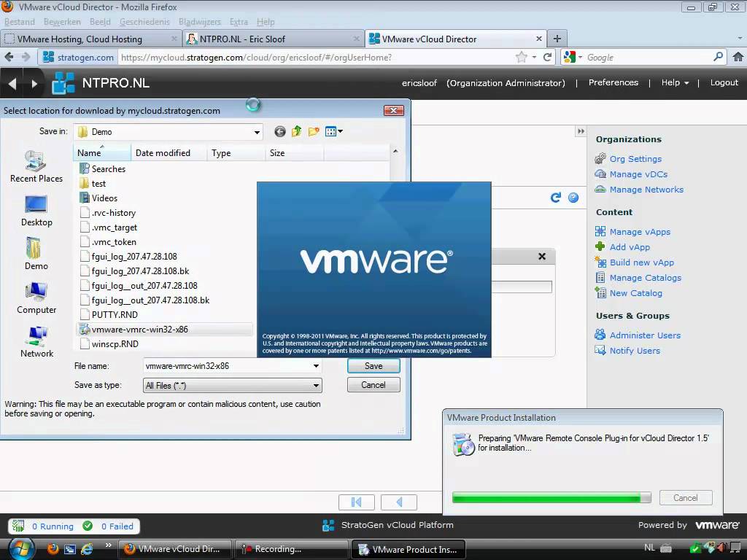Click Cancel in the save dialog

tap(373, 385)
